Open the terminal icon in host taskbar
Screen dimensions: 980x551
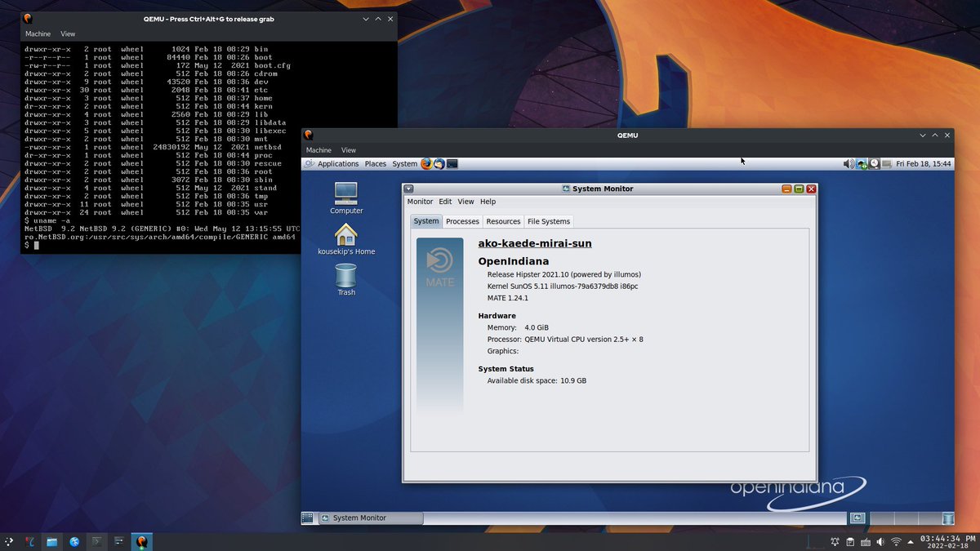[x=96, y=541]
